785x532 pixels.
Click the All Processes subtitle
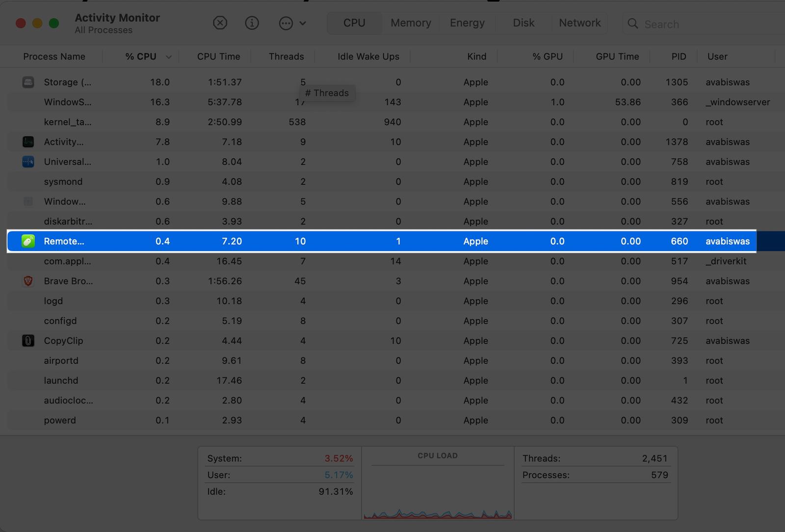(x=104, y=30)
